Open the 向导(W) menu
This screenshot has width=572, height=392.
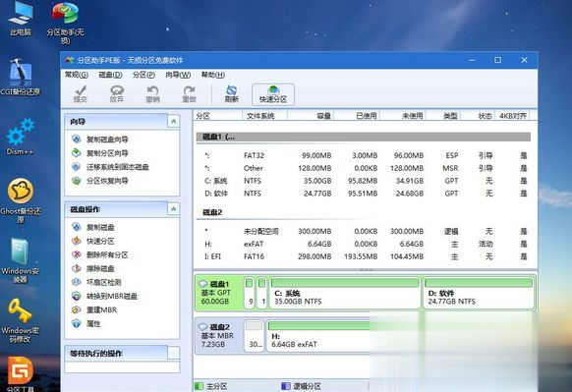(x=178, y=75)
